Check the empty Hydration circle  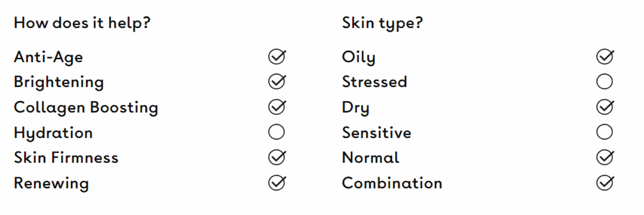pos(276,132)
